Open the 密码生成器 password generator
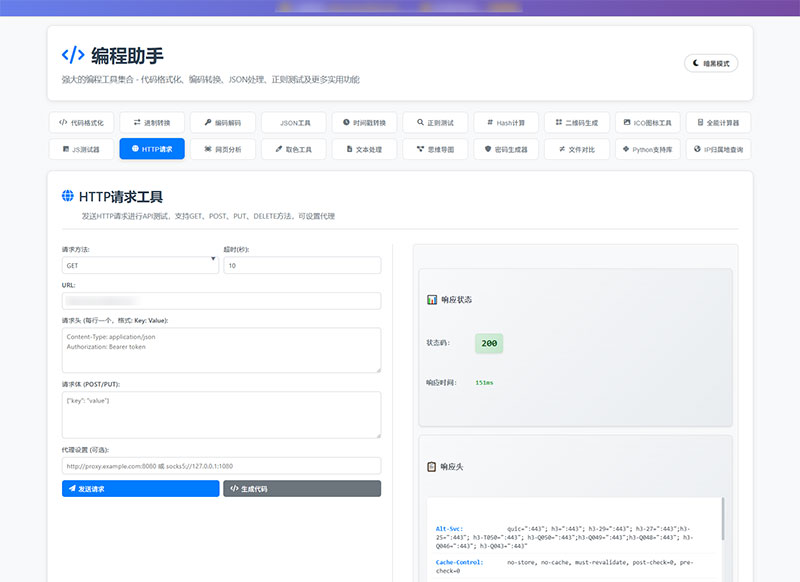The width and height of the screenshot is (800, 582). coord(506,149)
